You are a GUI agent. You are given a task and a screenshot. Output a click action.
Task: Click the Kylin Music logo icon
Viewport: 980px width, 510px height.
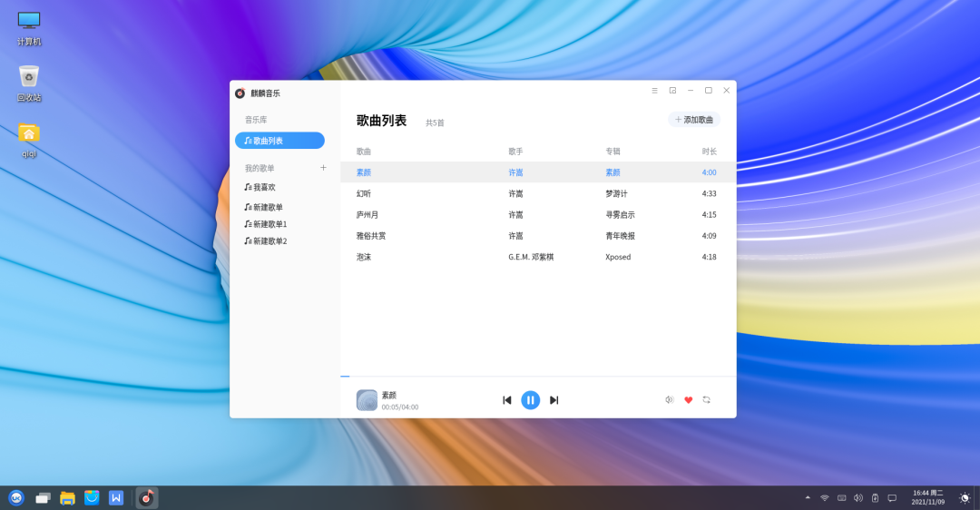click(x=240, y=93)
